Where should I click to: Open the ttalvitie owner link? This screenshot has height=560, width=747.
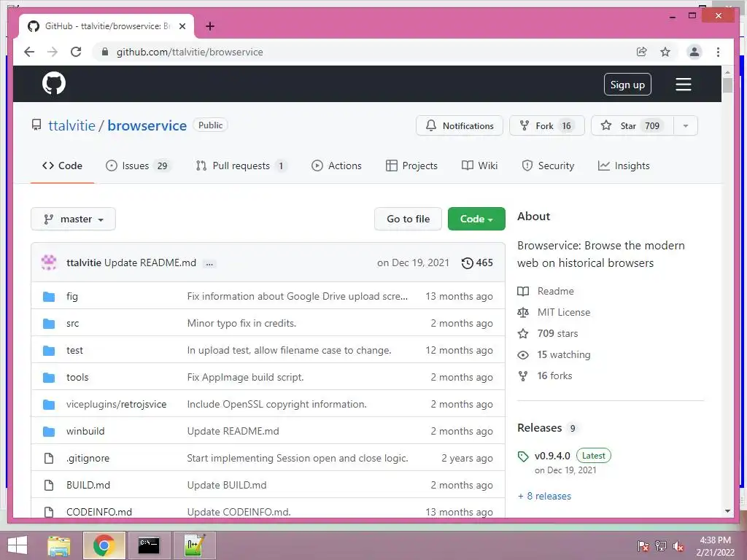click(71, 125)
